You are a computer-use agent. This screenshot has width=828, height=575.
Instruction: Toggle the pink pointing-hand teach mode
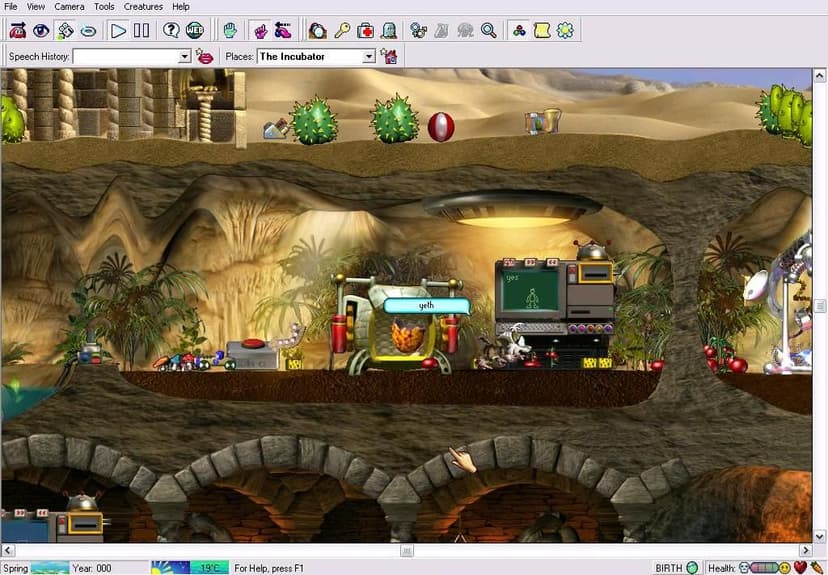[260, 31]
